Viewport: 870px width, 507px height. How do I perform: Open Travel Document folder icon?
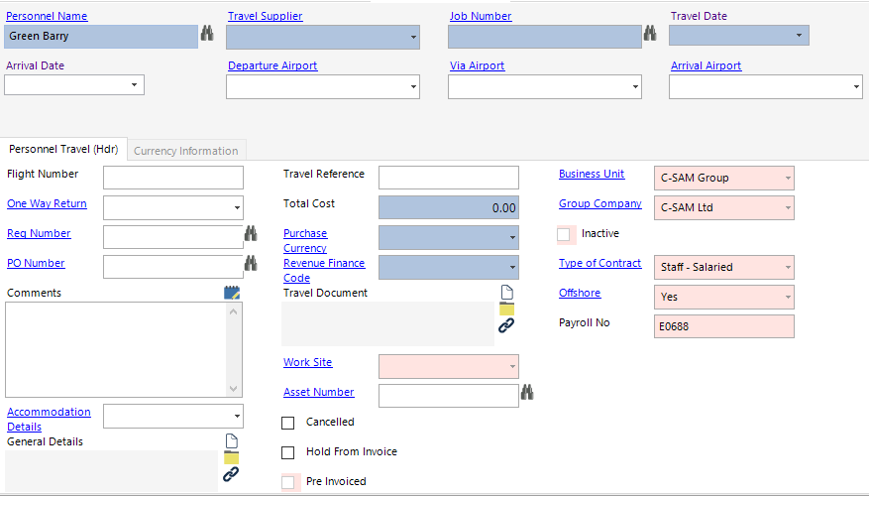(506, 309)
